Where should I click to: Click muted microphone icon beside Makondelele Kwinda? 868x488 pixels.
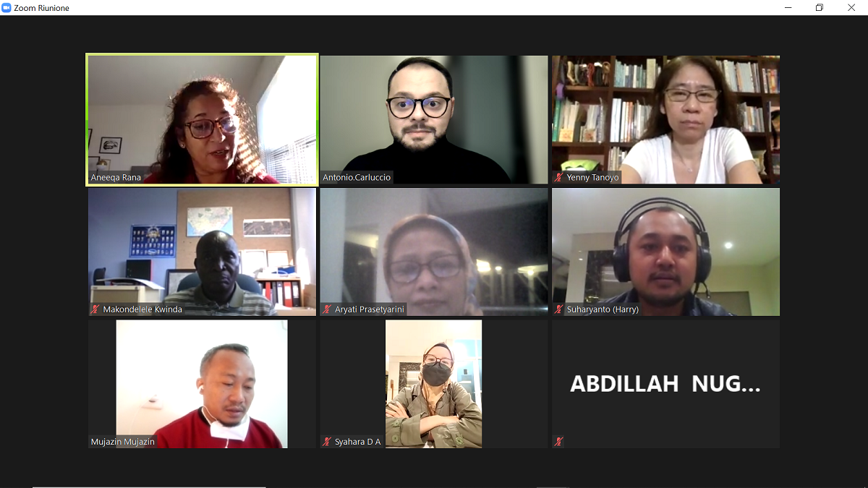(x=95, y=309)
